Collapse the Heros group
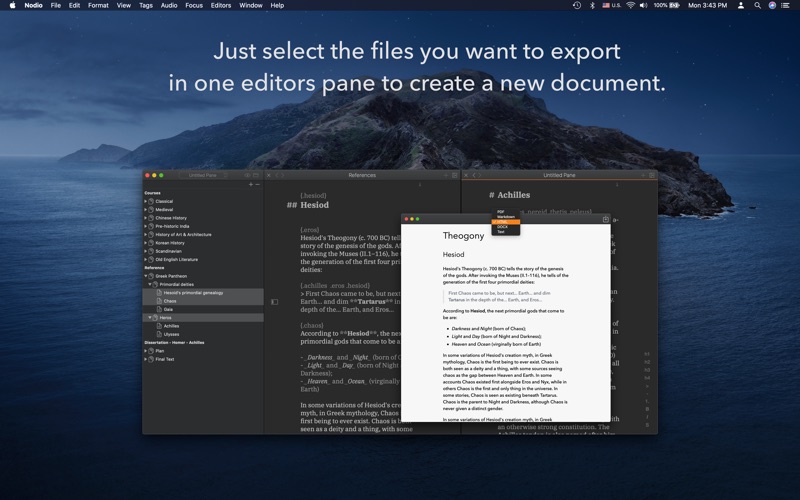The height and width of the screenshot is (500, 800). point(149,317)
